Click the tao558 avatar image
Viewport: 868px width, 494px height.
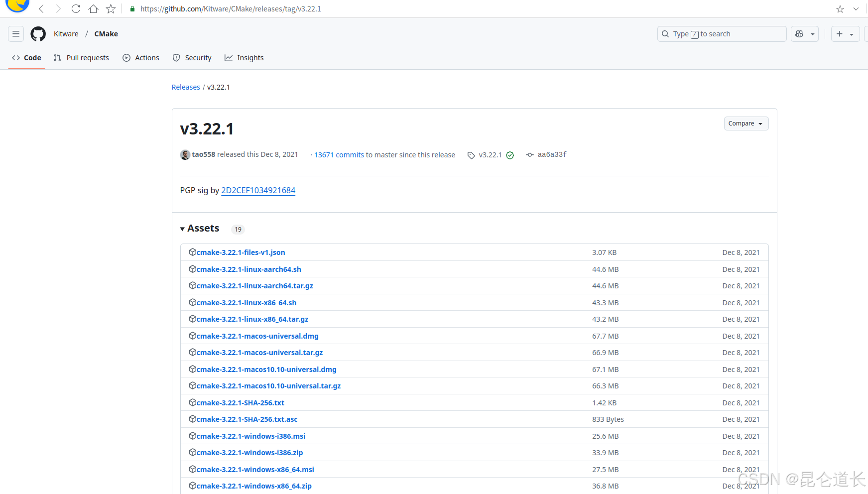(185, 155)
